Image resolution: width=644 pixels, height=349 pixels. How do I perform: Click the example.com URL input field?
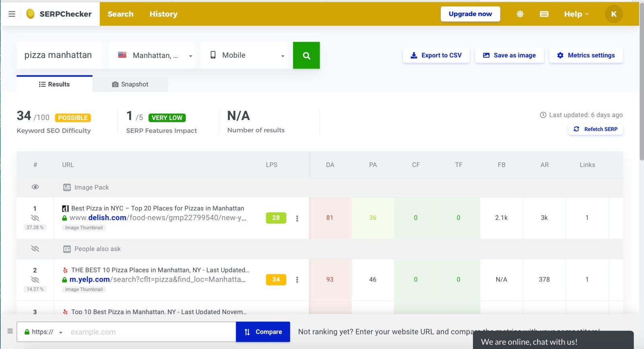pos(151,332)
